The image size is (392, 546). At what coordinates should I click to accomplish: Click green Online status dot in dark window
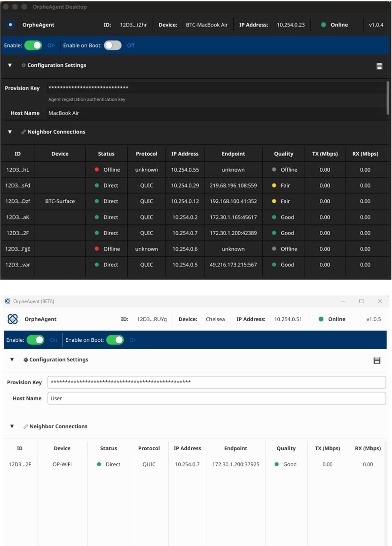coord(324,25)
